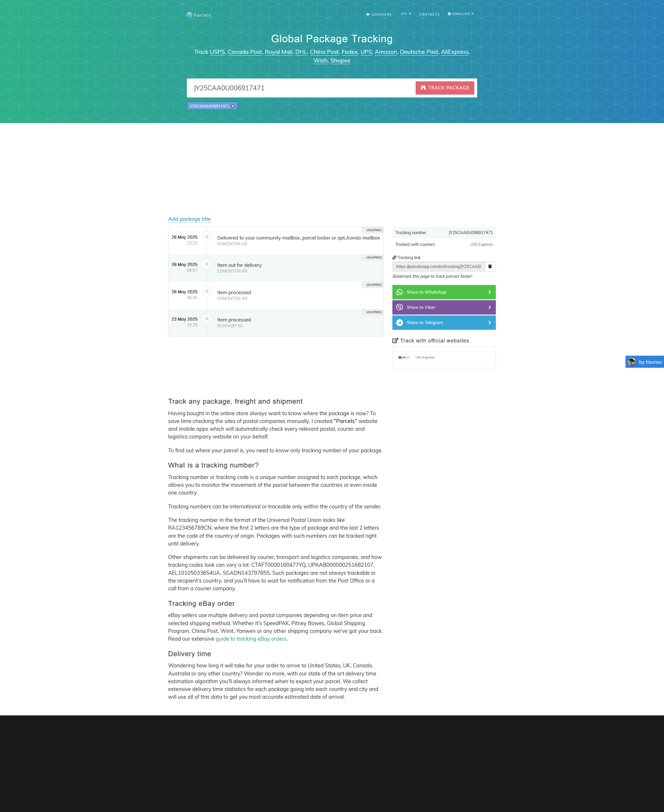Click the Share to Viber label
Viewport: 664px width, 812px height.
pos(421,308)
